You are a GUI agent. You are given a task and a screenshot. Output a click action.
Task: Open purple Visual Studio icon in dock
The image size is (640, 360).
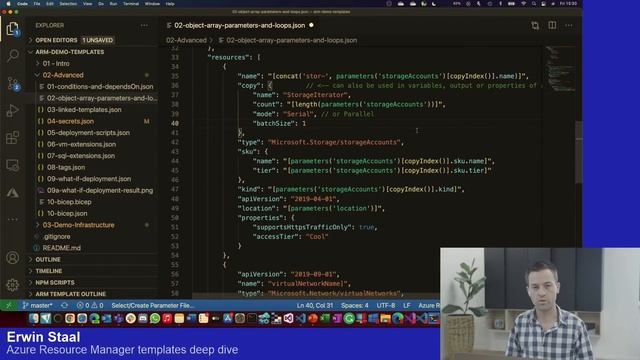tap(288, 318)
